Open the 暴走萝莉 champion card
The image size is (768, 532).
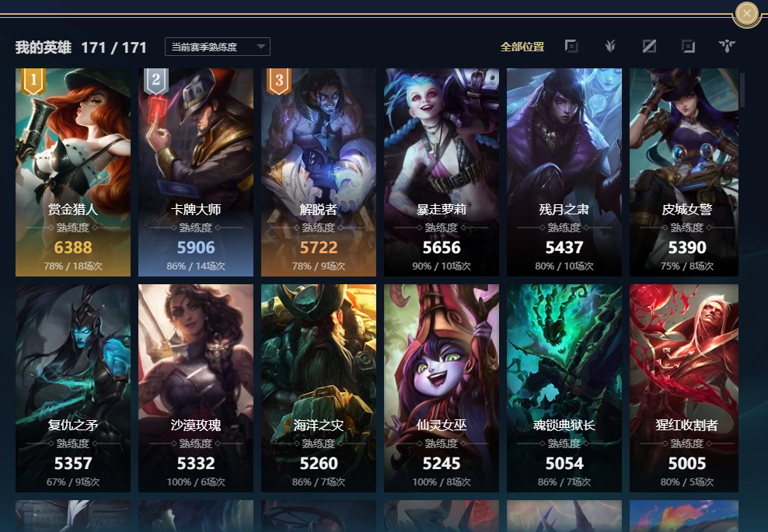click(x=442, y=172)
